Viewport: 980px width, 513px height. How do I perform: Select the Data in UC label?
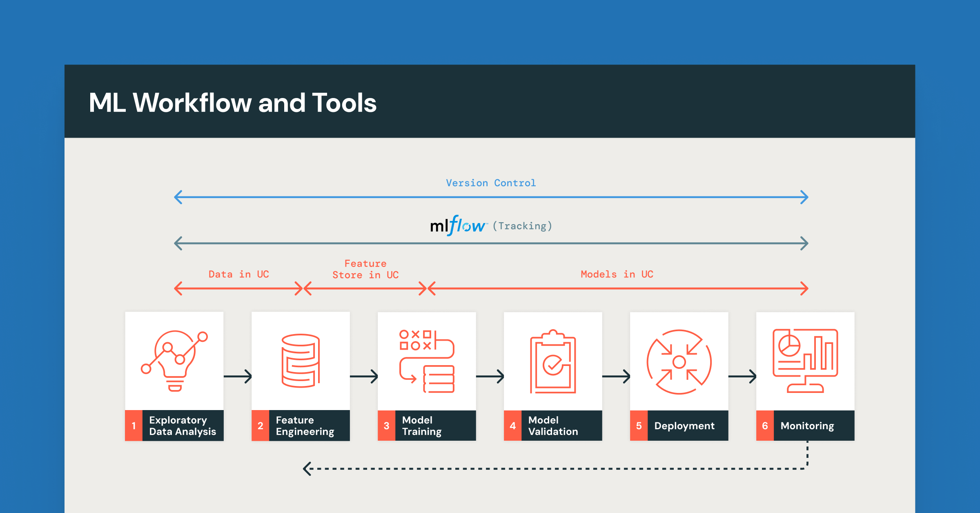(238, 274)
